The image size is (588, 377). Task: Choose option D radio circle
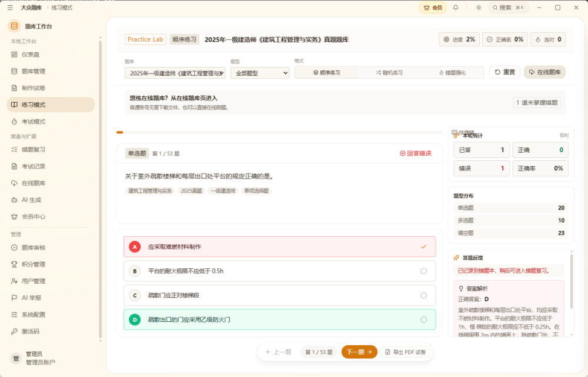coord(423,319)
